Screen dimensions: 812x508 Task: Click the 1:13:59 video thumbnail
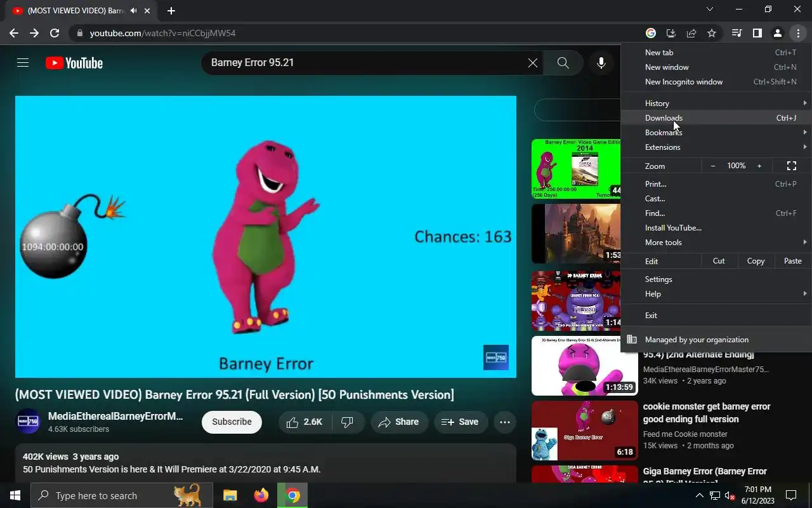[x=585, y=366]
